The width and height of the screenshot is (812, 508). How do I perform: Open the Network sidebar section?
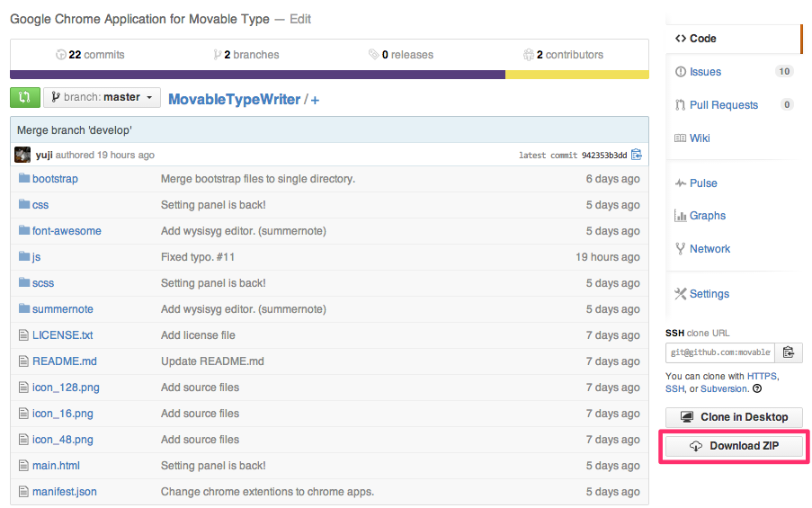coord(709,248)
